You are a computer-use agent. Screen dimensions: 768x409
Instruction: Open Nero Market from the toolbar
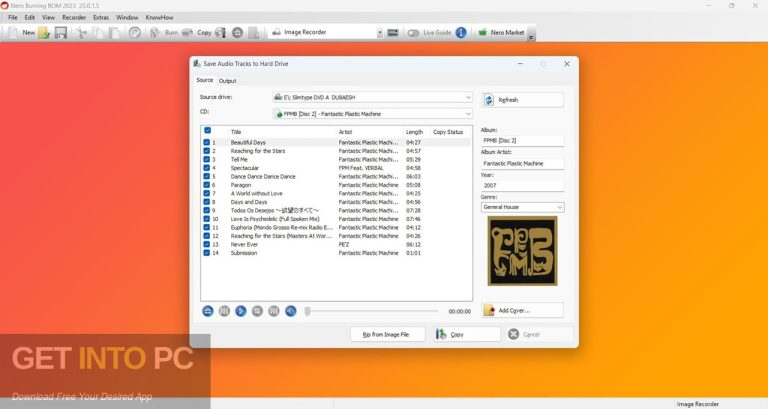[501, 32]
